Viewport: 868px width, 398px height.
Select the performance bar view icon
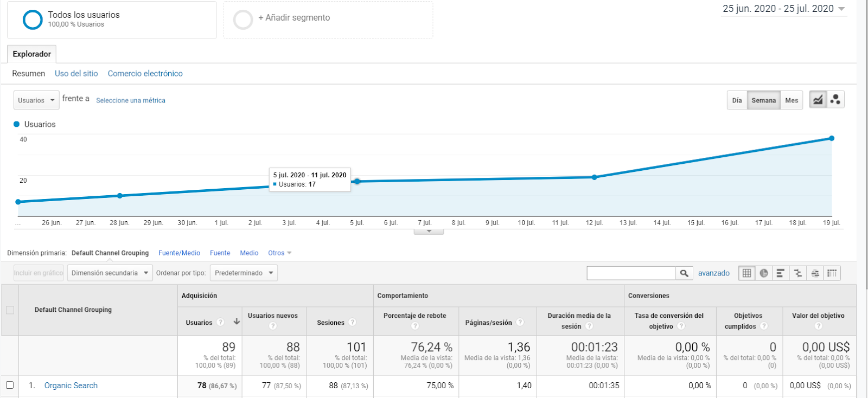click(780, 273)
